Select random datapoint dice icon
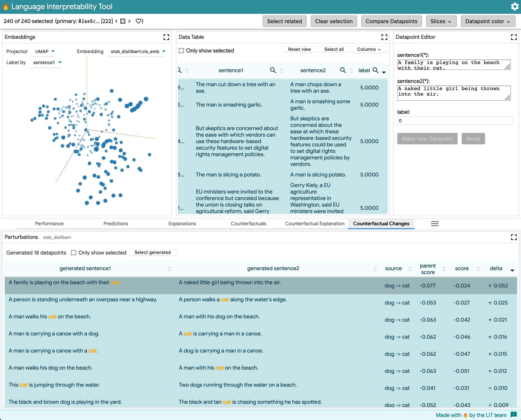The image size is (521, 420). 123,21
